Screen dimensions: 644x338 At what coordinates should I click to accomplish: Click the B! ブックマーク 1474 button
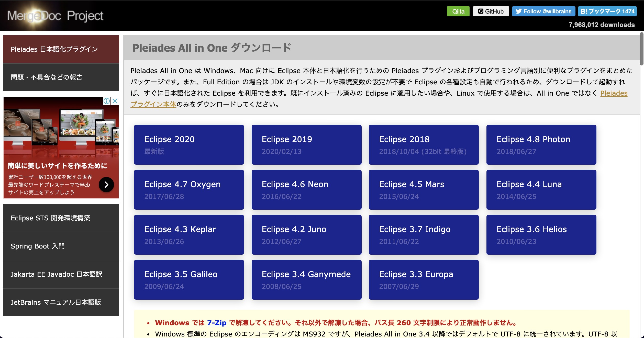[607, 11]
